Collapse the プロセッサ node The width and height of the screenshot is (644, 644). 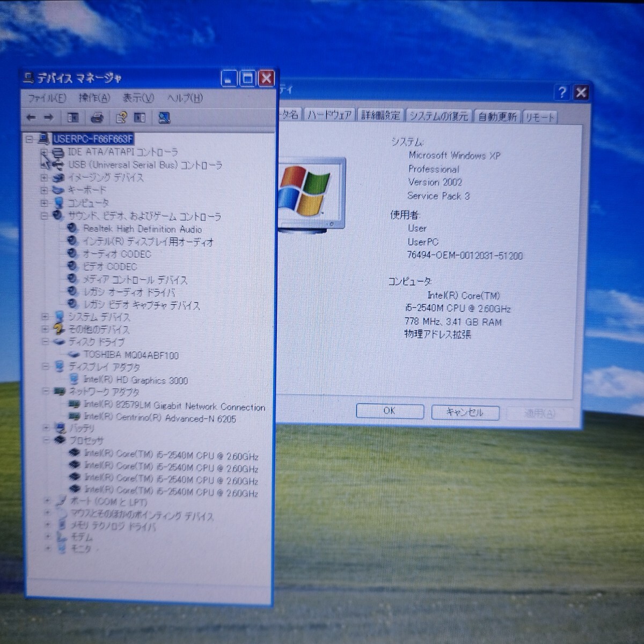(x=46, y=440)
